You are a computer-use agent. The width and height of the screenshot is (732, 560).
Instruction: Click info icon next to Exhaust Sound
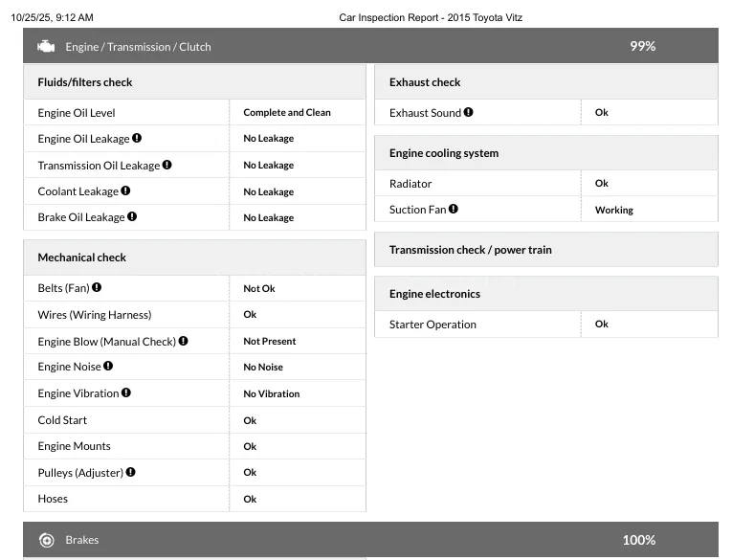(468, 112)
